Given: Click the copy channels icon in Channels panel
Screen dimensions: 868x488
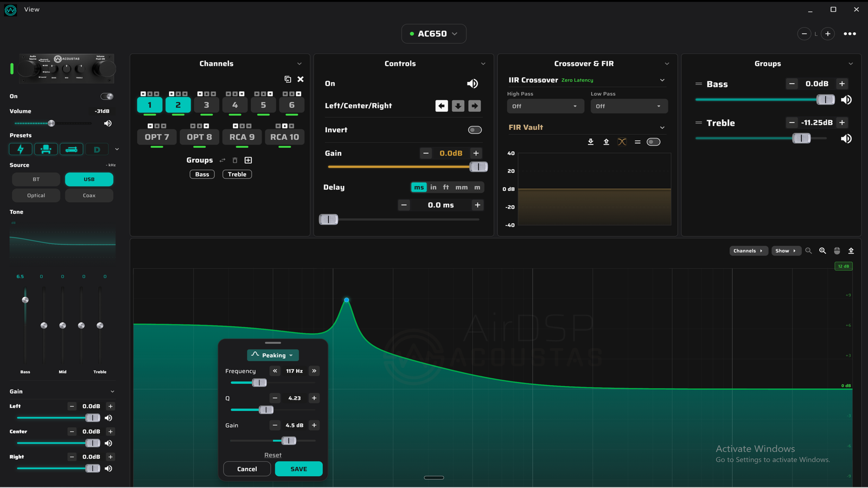Looking at the screenshot, I should (288, 79).
